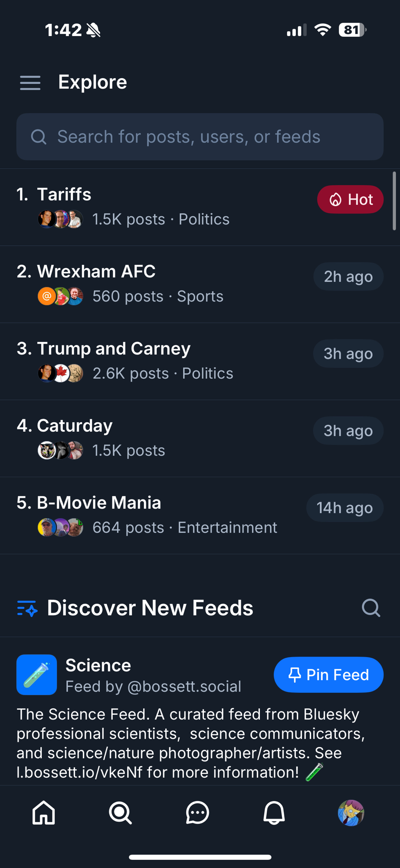Open the @bossett.social feed author link
400x868 pixels.
(184, 687)
